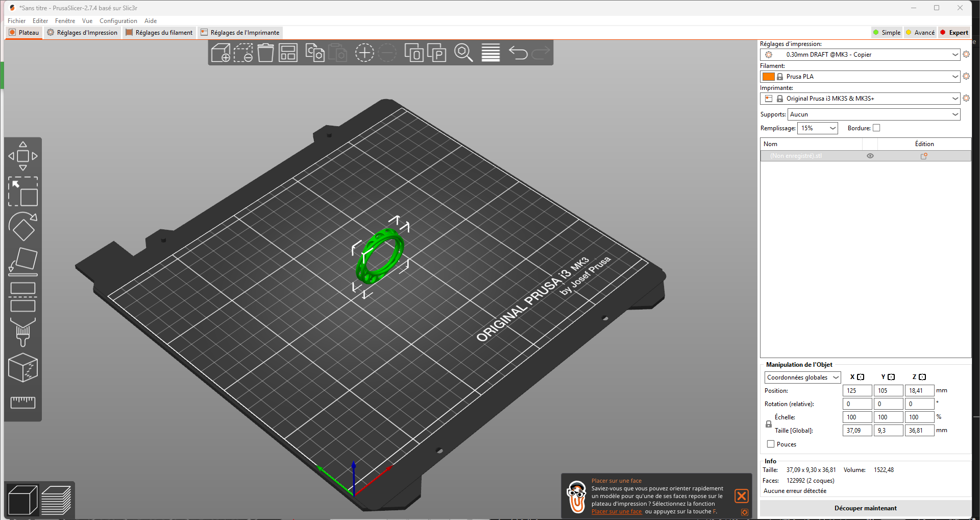Click the Split to parts icon

point(436,53)
